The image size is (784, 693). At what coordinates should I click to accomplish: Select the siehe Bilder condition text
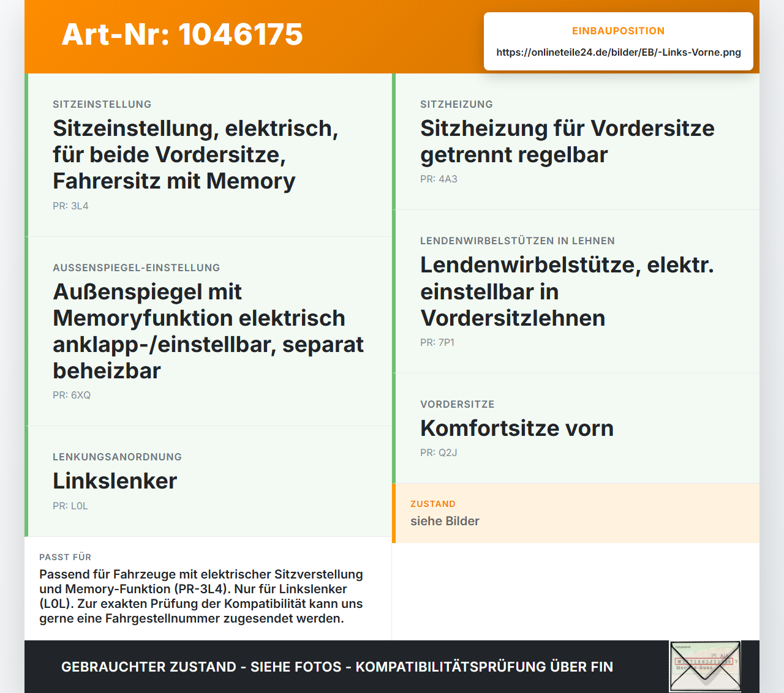pyautogui.click(x=445, y=521)
